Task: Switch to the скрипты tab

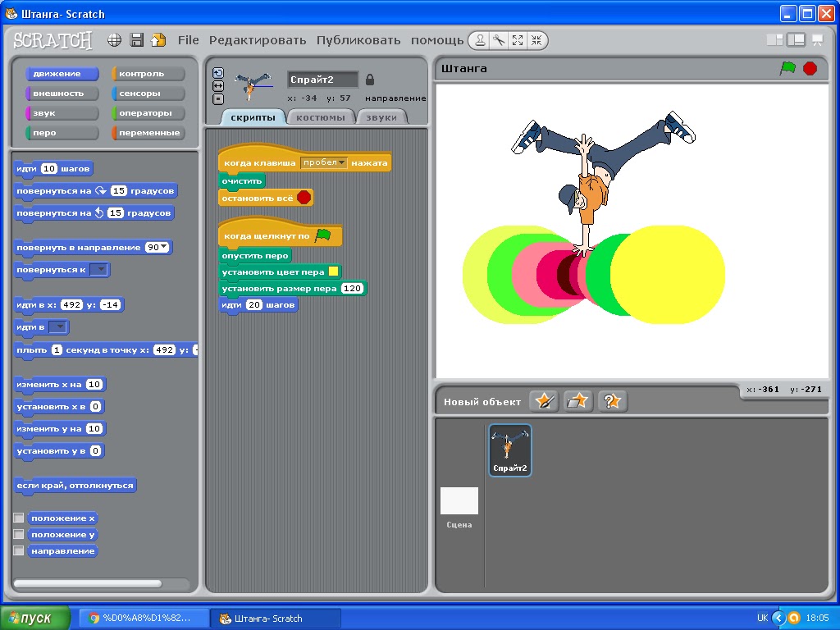Action: pyautogui.click(x=253, y=117)
